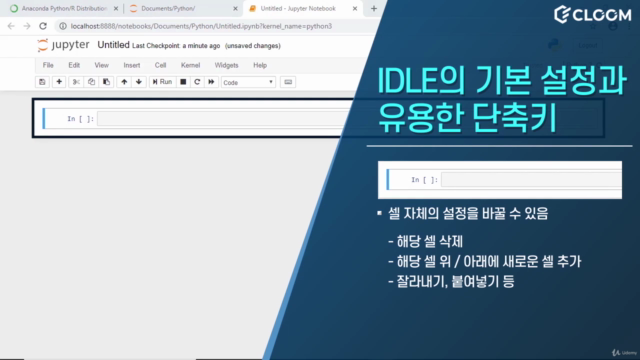
Task: Open command palette keyboard icon
Action: point(288,82)
